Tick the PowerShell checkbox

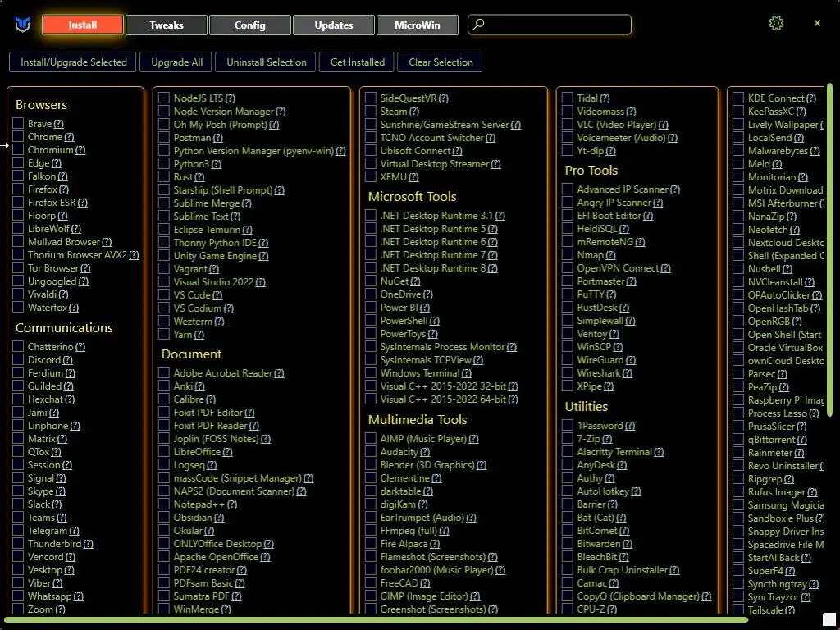(x=371, y=321)
